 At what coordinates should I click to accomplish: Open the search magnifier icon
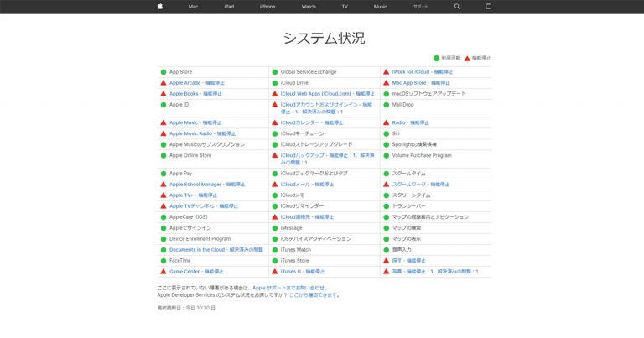457,6
